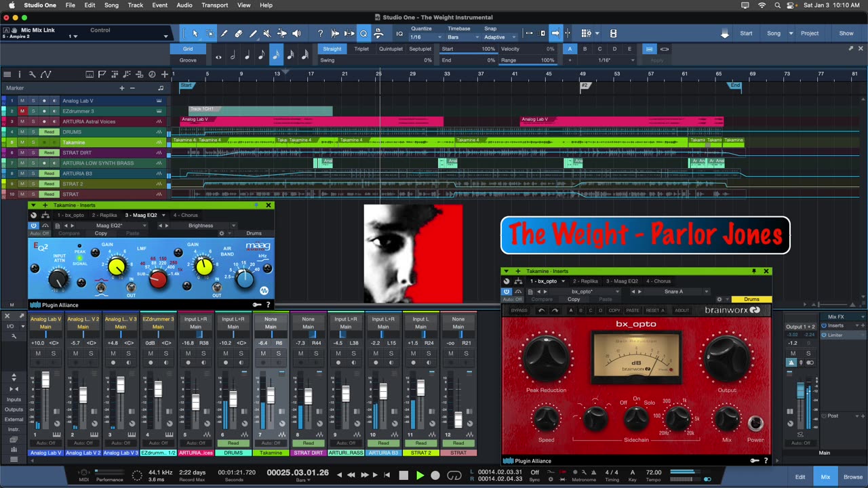Solo the Takamine mixer channel
868x488 pixels.
click(280, 354)
